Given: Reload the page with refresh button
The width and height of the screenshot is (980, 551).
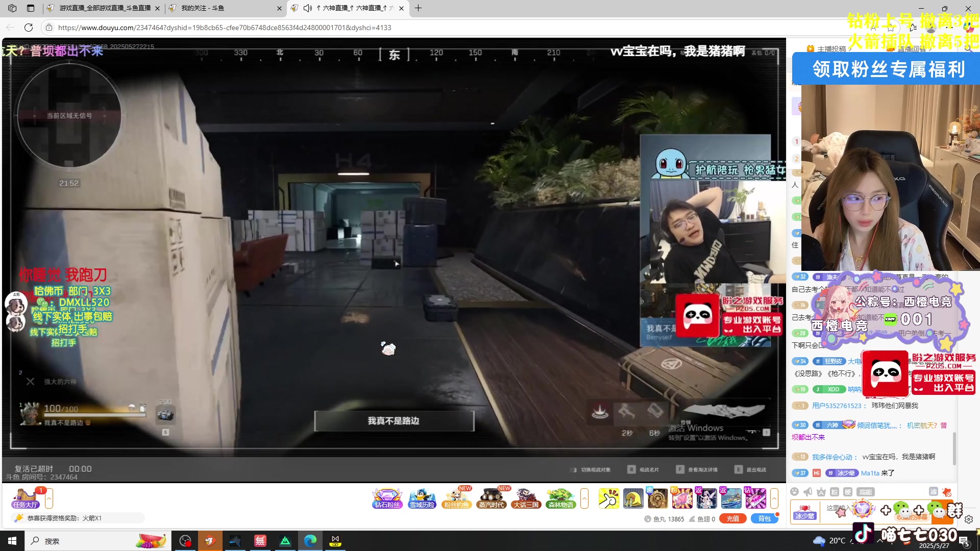Looking at the screenshot, I should pos(29,28).
